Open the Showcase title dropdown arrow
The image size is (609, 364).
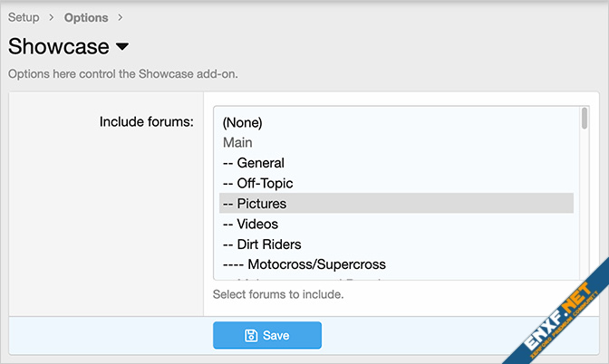click(x=123, y=47)
